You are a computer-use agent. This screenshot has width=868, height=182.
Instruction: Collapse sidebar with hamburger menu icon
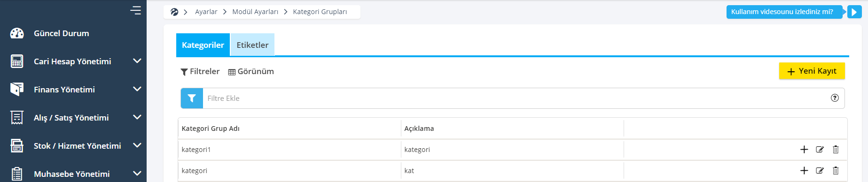[135, 10]
